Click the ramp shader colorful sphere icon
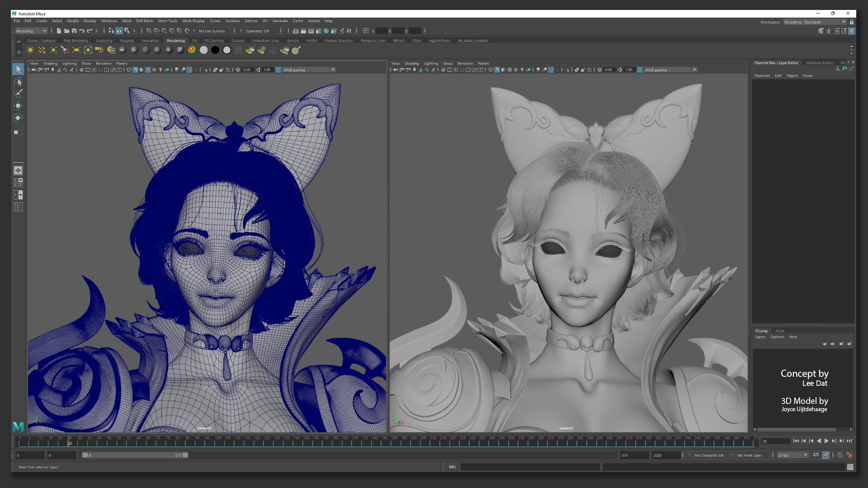 pyautogui.click(x=192, y=50)
